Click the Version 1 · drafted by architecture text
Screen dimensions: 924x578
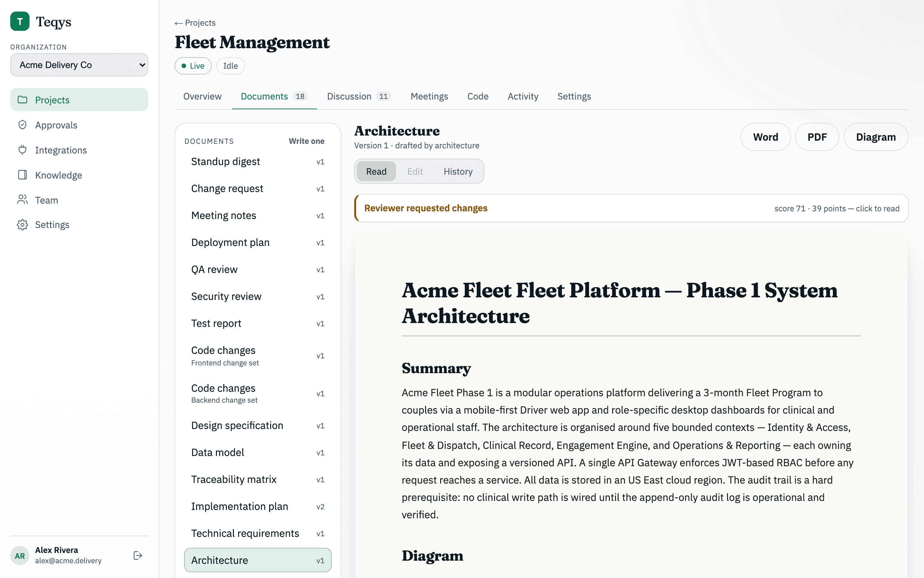pyautogui.click(x=416, y=145)
